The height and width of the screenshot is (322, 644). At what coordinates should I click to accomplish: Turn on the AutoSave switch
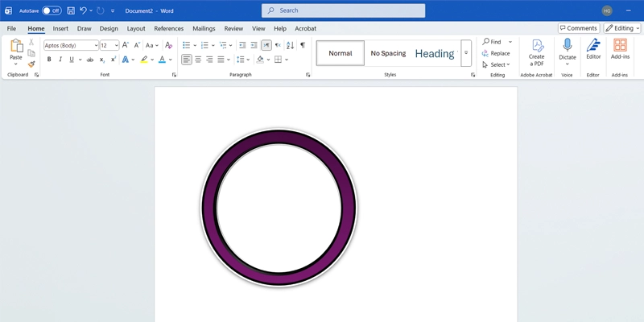[52, 10]
